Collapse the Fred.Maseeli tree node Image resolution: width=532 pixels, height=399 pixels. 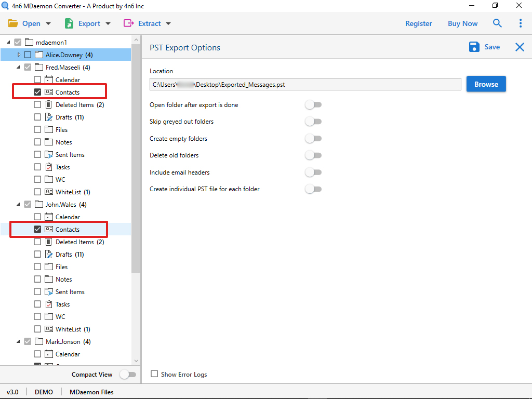coord(18,68)
